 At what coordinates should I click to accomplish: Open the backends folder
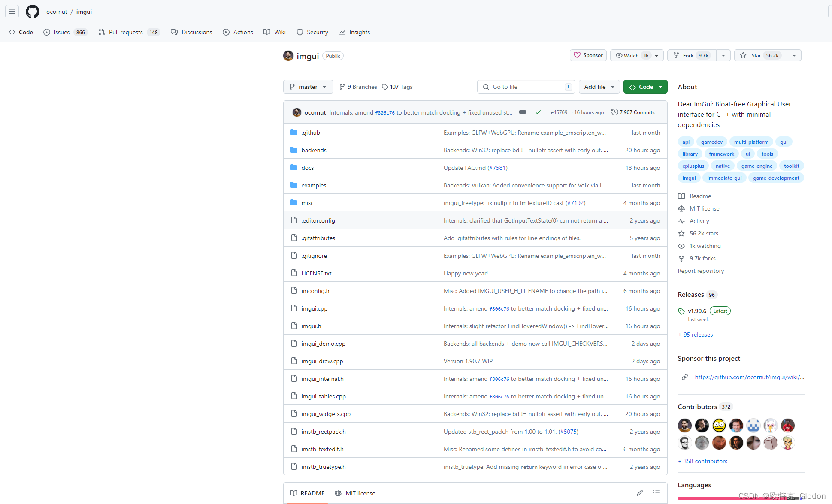(x=314, y=150)
